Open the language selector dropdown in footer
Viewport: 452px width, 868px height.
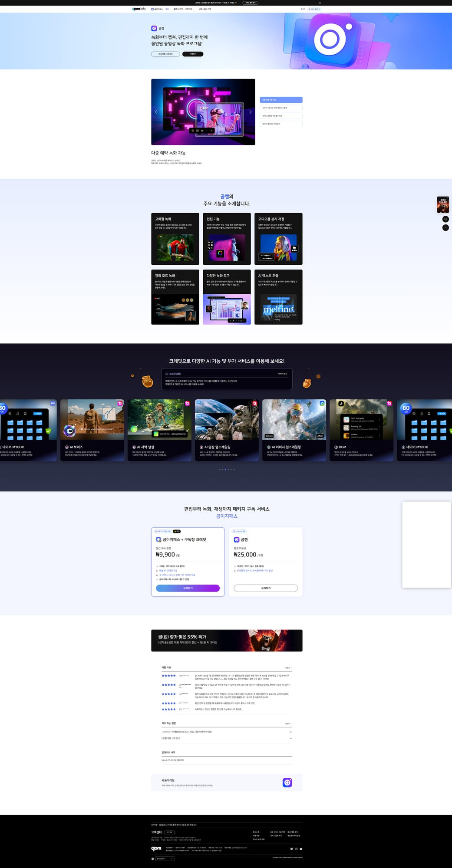[165, 858]
